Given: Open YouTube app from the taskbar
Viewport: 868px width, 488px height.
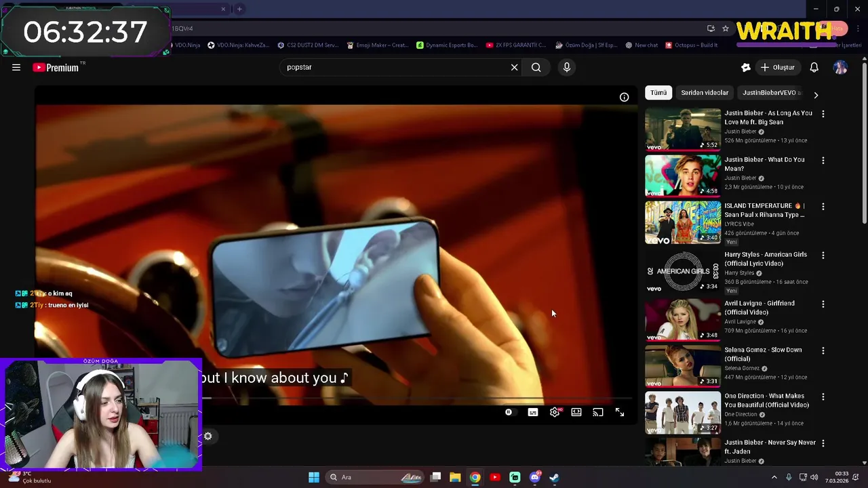Looking at the screenshot, I should [495, 477].
